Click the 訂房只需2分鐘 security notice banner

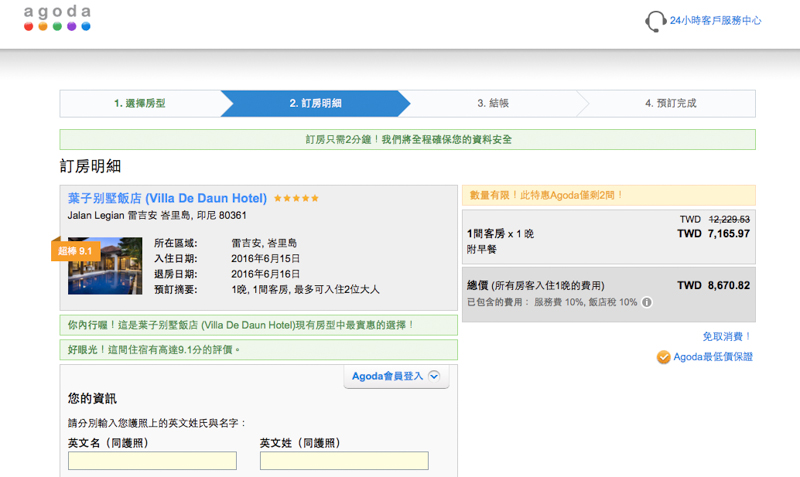408,140
